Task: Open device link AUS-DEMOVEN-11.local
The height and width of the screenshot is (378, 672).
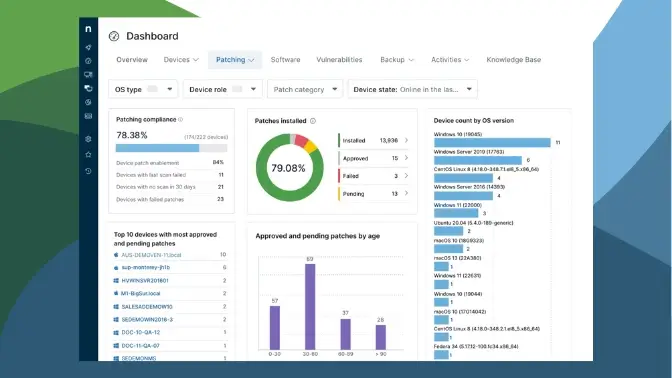Action: coord(151,255)
